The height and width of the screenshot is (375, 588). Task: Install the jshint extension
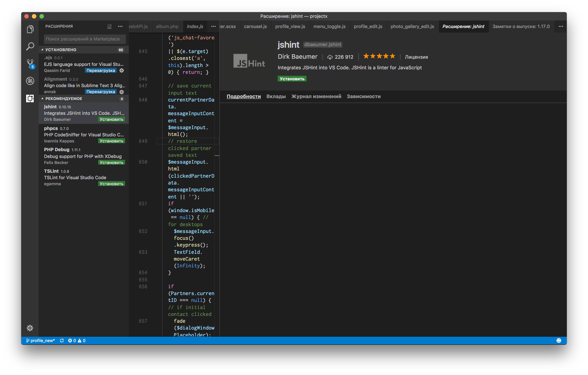292,79
